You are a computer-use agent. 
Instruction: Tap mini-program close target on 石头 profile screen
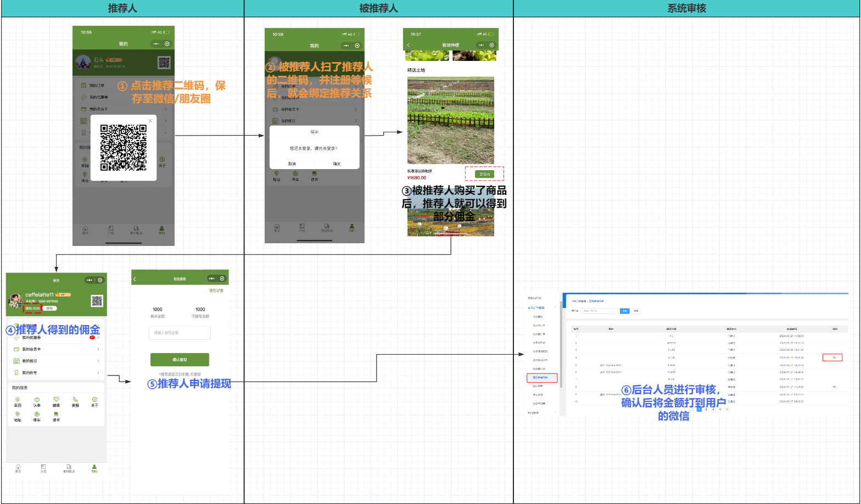click(167, 44)
